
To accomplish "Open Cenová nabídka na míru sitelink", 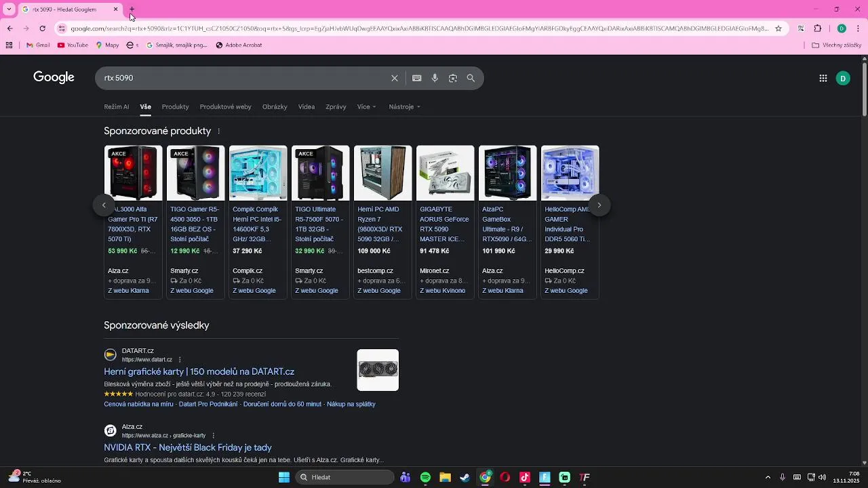I will [x=138, y=404].
